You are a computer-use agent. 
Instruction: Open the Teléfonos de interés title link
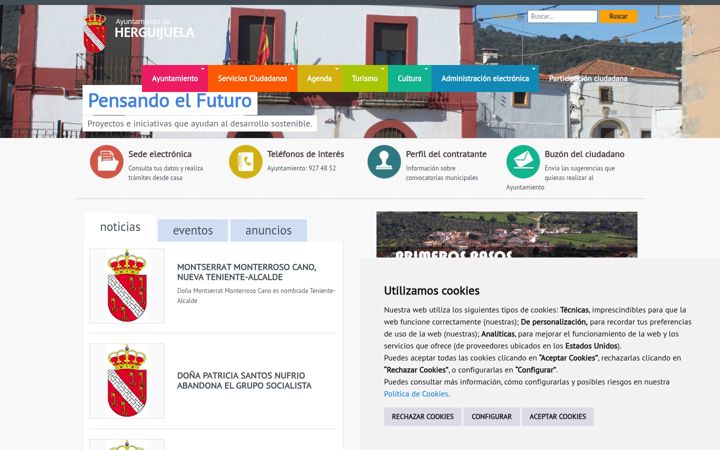click(305, 154)
